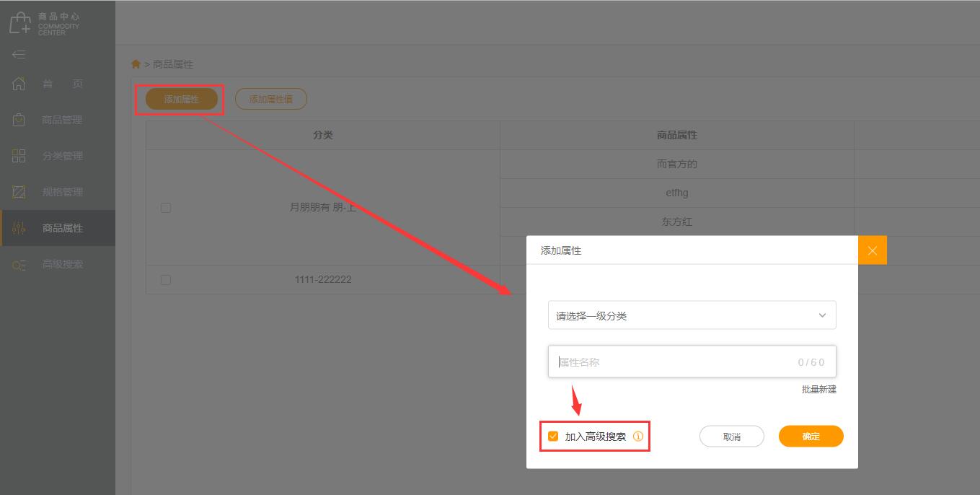Screen dimensions: 980x495
Task: Click the 月朋朋有 朋-上 category cell
Action: coord(323,208)
